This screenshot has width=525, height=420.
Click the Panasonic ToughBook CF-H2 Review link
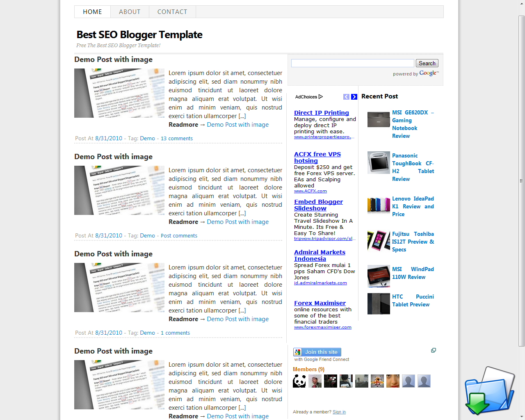[x=413, y=167]
